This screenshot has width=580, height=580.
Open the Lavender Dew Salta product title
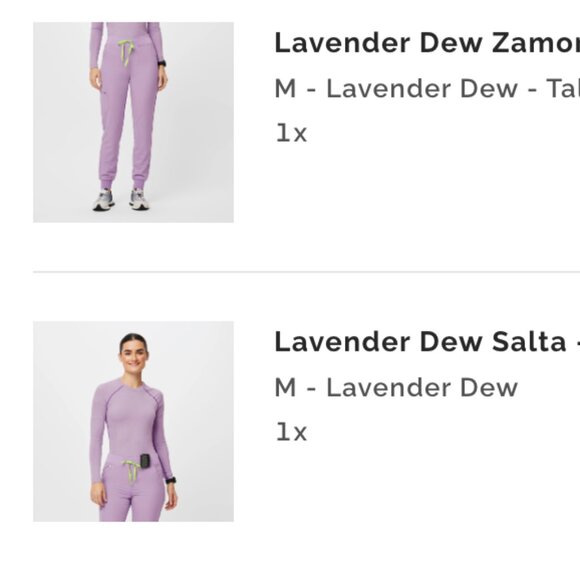coord(427,342)
